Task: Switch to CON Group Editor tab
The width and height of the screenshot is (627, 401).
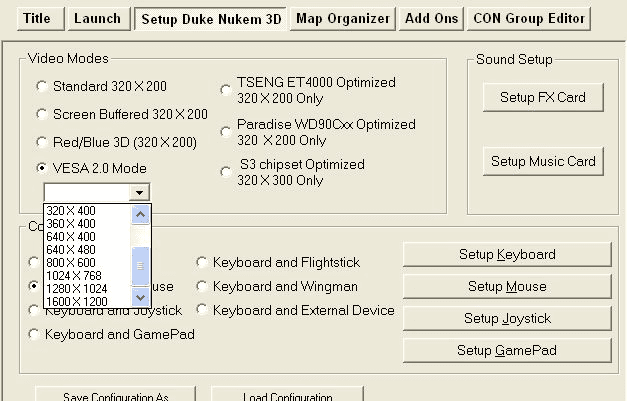Action: (529, 19)
